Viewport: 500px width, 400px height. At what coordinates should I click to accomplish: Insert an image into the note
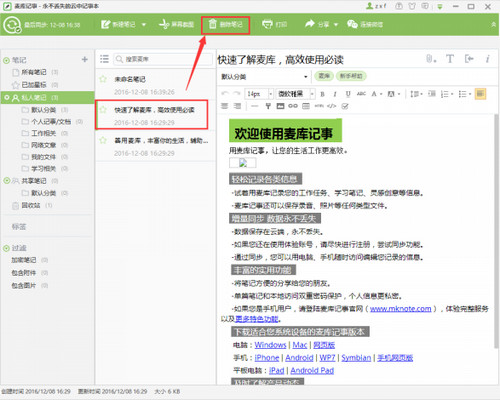[x=280, y=106]
